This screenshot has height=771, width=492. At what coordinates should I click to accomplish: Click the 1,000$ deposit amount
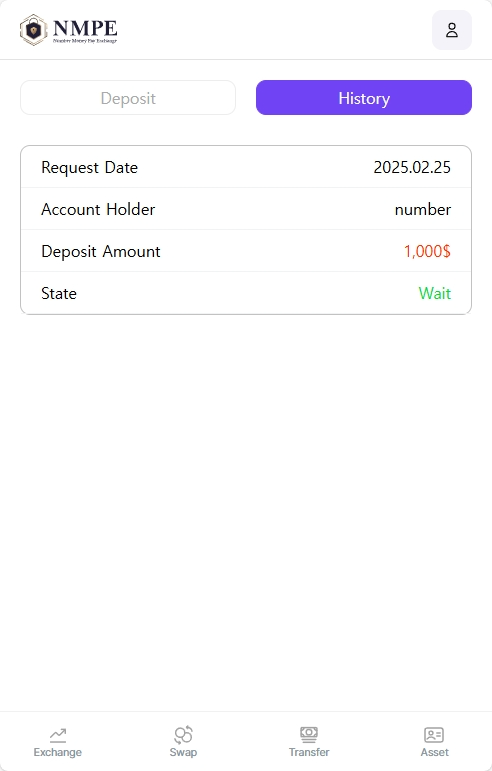(427, 251)
